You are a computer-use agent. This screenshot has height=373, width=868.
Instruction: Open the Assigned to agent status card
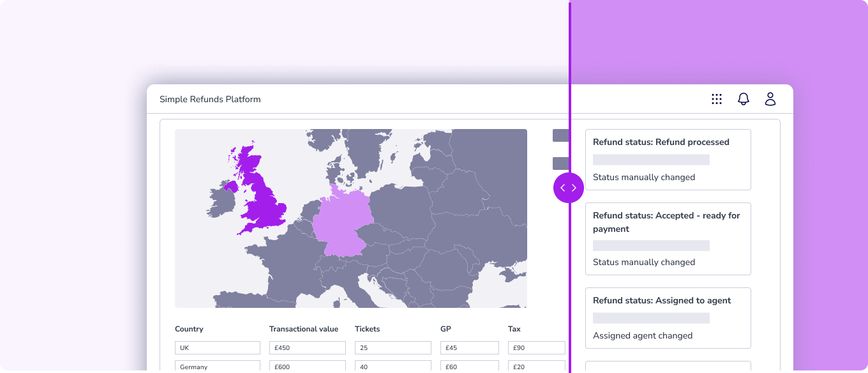click(668, 317)
